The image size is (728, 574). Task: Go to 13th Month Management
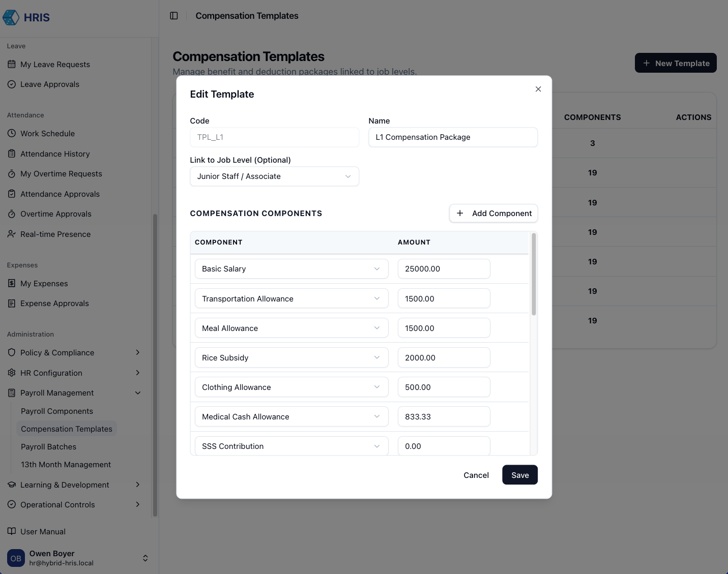pyautogui.click(x=66, y=465)
